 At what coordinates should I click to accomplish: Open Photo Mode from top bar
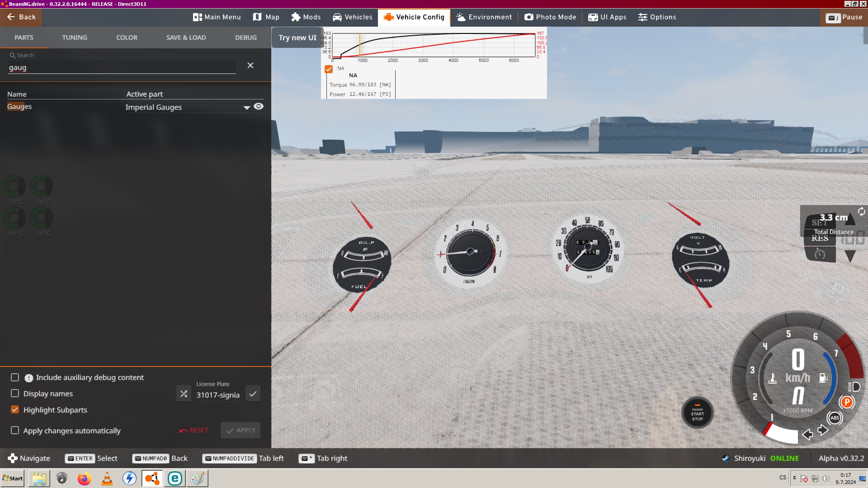point(550,17)
